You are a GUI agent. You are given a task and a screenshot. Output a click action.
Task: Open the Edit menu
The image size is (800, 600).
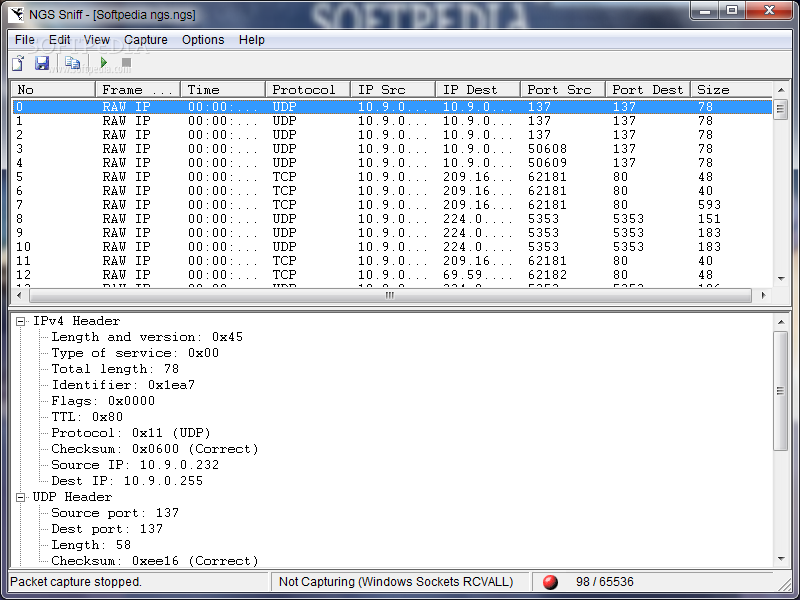click(59, 40)
